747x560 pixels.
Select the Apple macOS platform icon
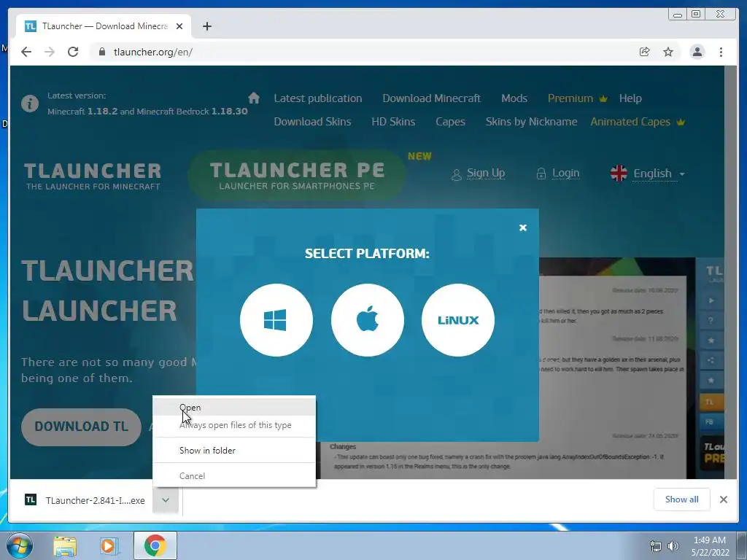coord(368,320)
